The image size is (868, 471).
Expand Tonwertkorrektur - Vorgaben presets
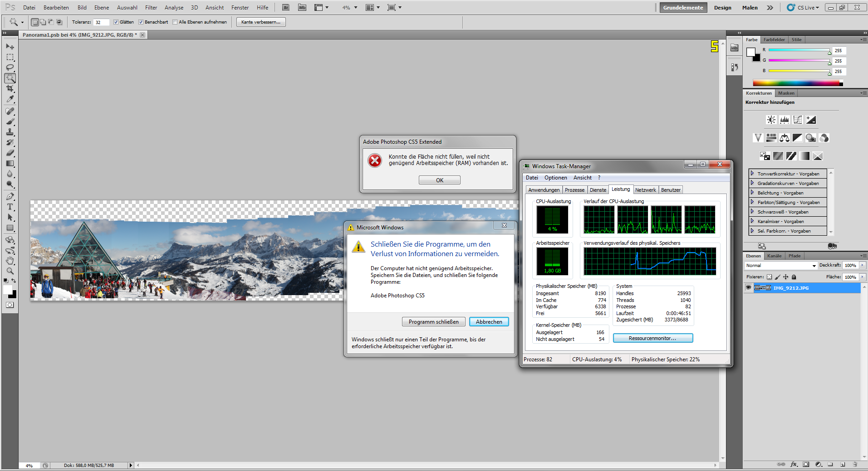click(x=752, y=174)
